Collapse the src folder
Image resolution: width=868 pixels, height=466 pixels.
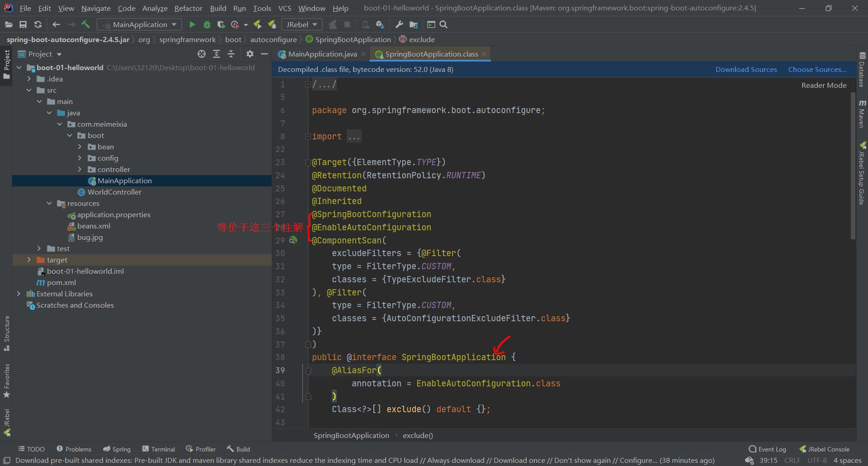pyautogui.click(x=29, y=90)
